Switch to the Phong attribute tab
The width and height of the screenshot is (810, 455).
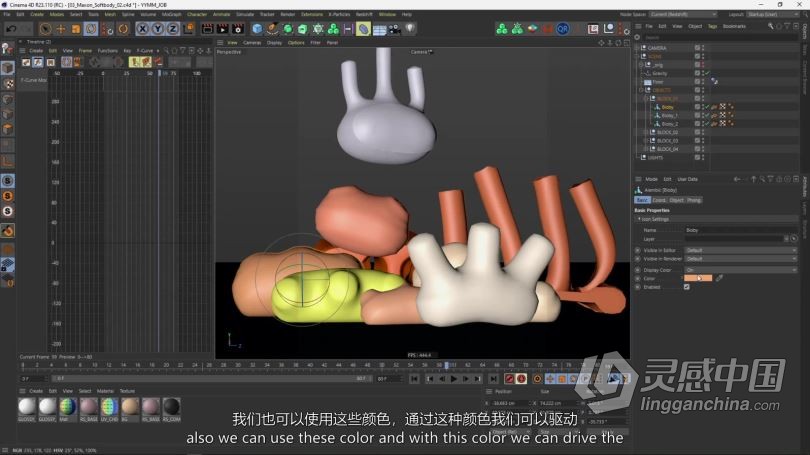tap(694, 200)
